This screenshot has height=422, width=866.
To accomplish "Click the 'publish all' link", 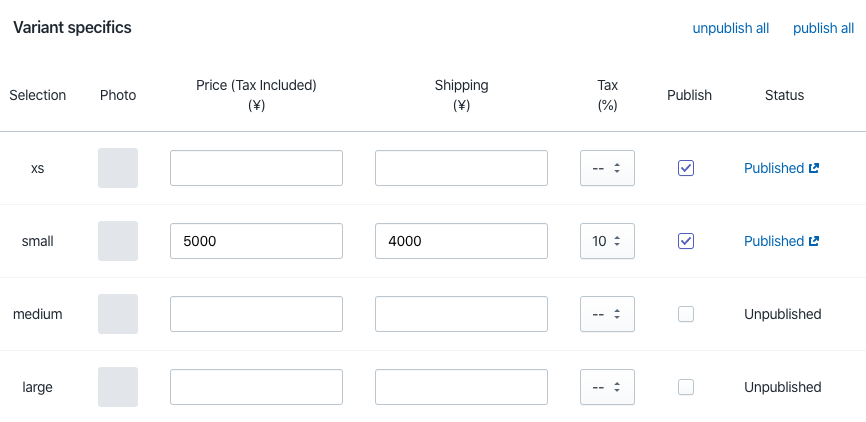I will 823,28.
